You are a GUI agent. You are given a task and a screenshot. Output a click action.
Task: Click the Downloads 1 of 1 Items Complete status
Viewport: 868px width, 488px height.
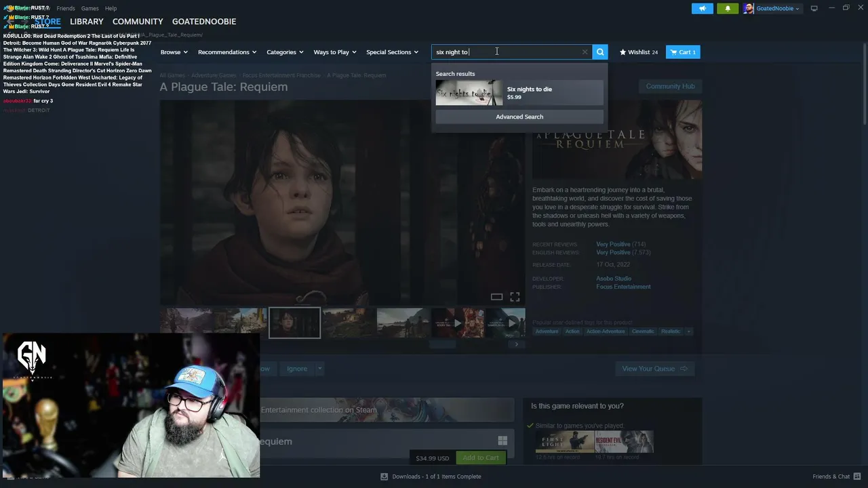437,476
